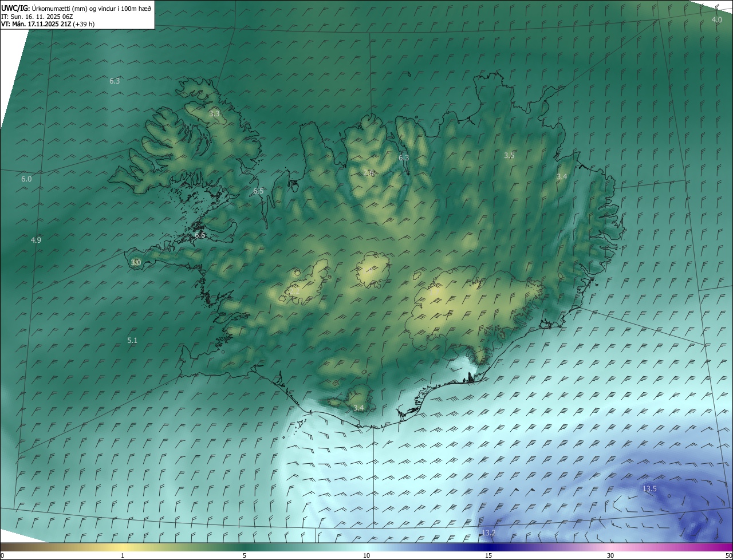Click the 4.0 value in the map corner
Image resolution: width=733 pixels, height=560 pixels.
click(x=716, y=19)
